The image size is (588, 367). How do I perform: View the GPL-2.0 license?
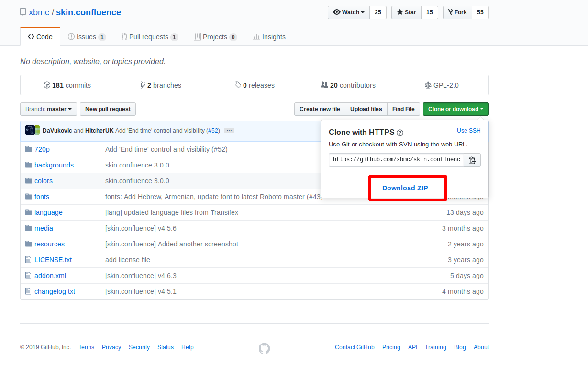(442, 85)
